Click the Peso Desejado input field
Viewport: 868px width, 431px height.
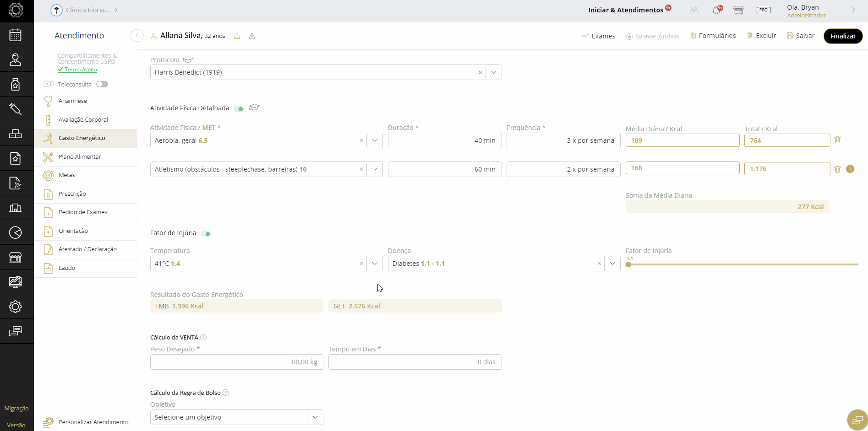pyautogui.click(x=236, y=362)
